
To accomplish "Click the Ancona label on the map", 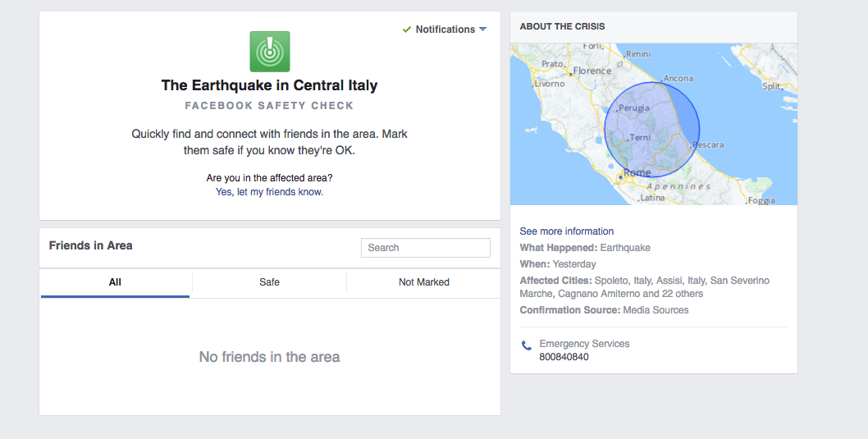I will click(x=678, y=79).
